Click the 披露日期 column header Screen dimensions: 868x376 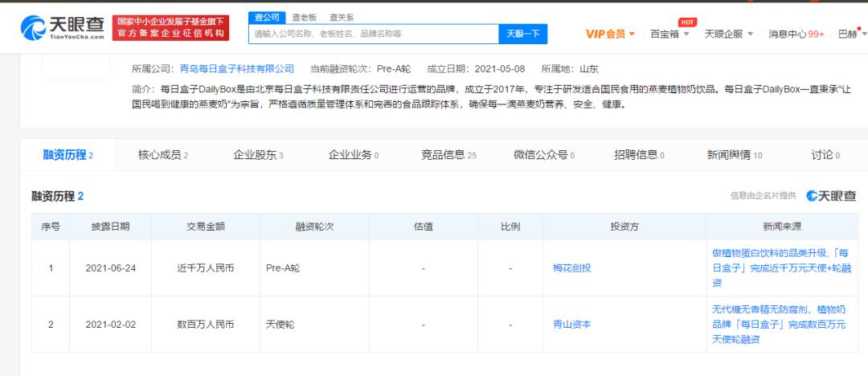point(111,227)
